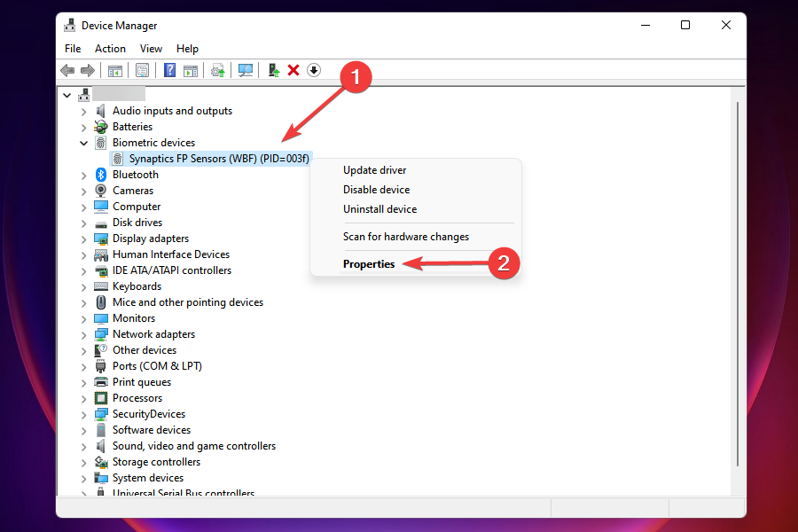
Task: Choose Properties from context menu
Action: click(x=369, y=263)
